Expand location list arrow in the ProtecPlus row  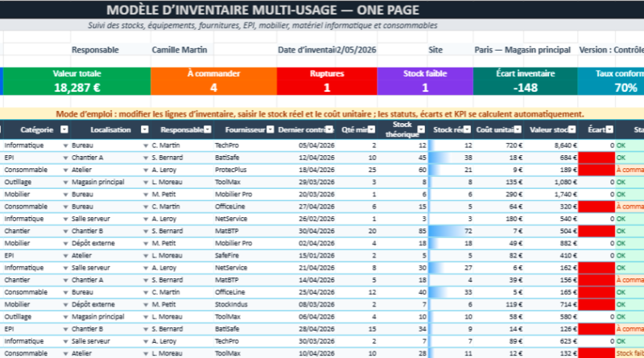(x=146, y=171)
